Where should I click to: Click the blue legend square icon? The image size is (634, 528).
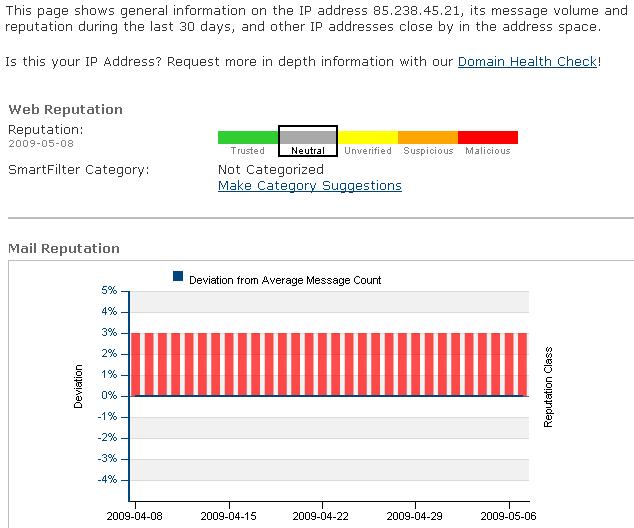pos(178,276)
